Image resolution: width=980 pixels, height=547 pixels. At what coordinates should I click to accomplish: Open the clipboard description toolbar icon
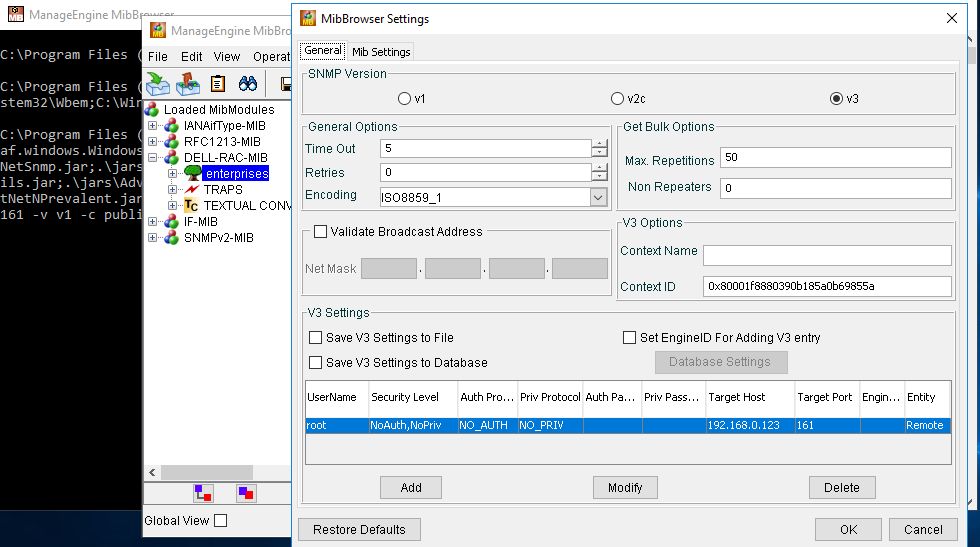coord(218,84)
